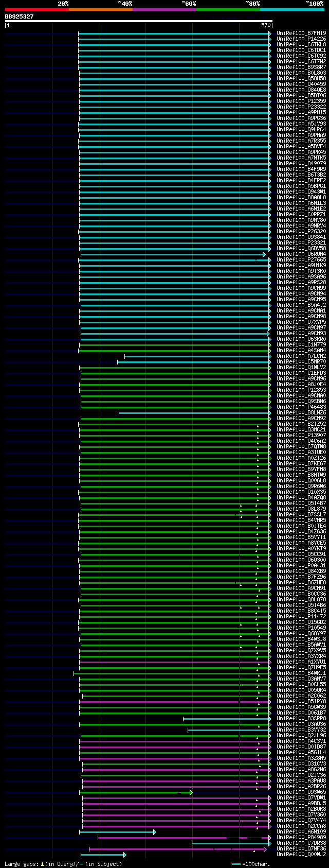The height and width of the screenshot is (868, 329).
Task: Click the short cyan bar for A7LCN2
Action: tap(197, 356)
